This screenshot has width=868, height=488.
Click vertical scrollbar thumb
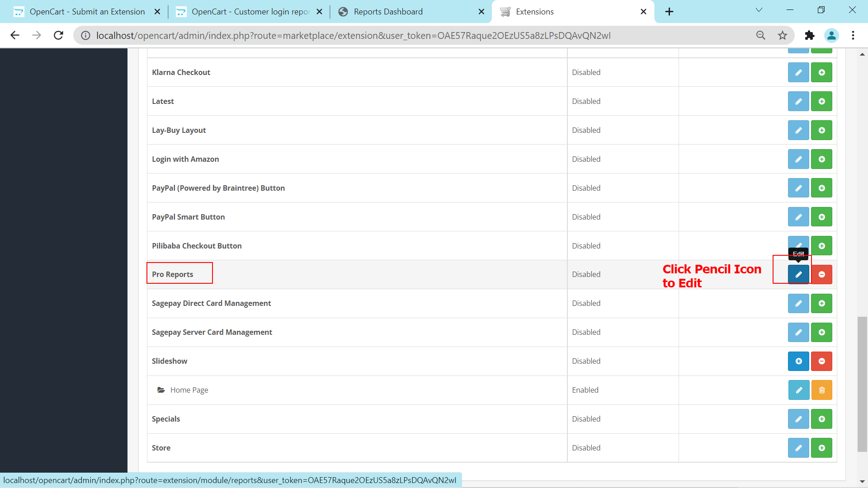tap(862, 384)
